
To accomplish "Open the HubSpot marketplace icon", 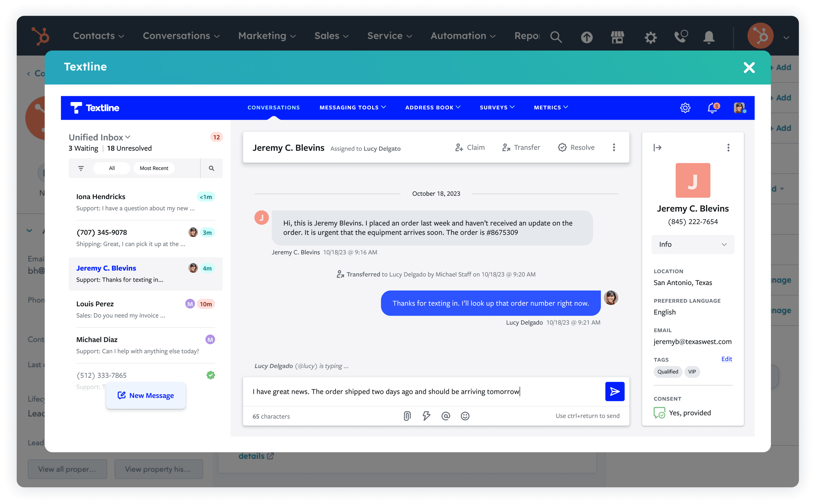I will 617,37.
